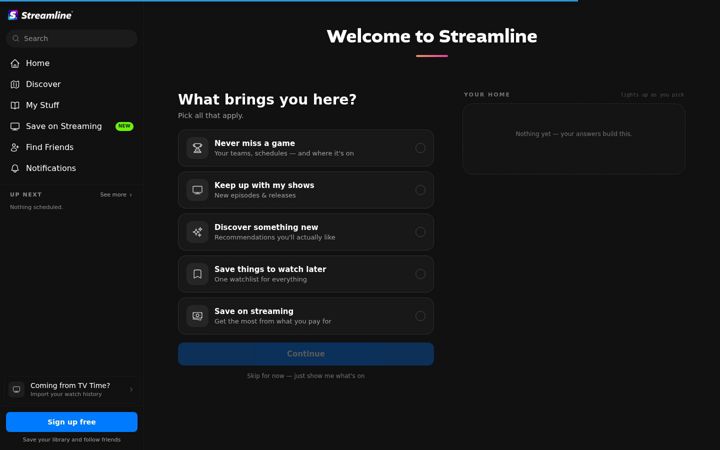Click 'Save your library and follow friends' text
This screenshot has width=720, height=450.
click(72, 440)
